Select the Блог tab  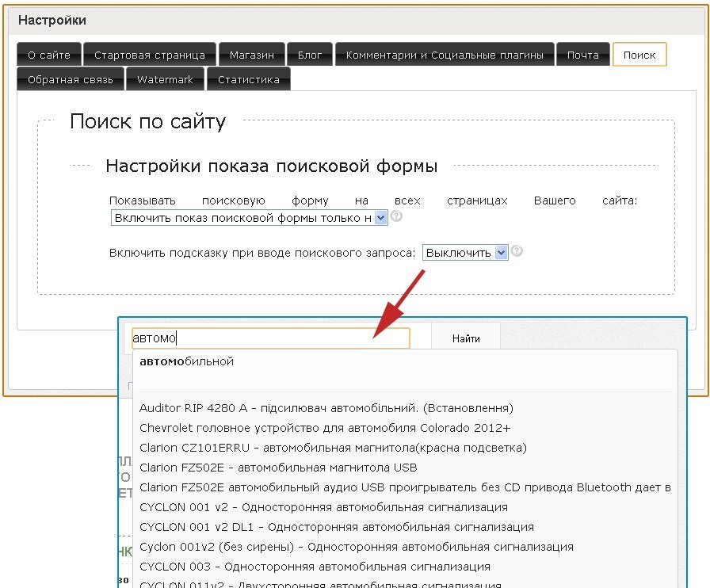[310, 55]
